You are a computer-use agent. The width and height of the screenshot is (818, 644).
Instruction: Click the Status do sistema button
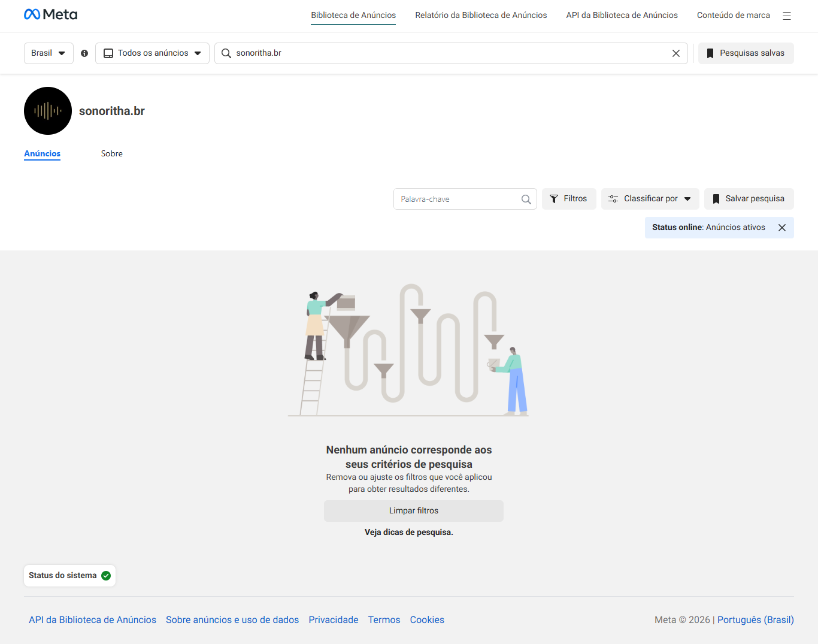(x=70, y=576)
